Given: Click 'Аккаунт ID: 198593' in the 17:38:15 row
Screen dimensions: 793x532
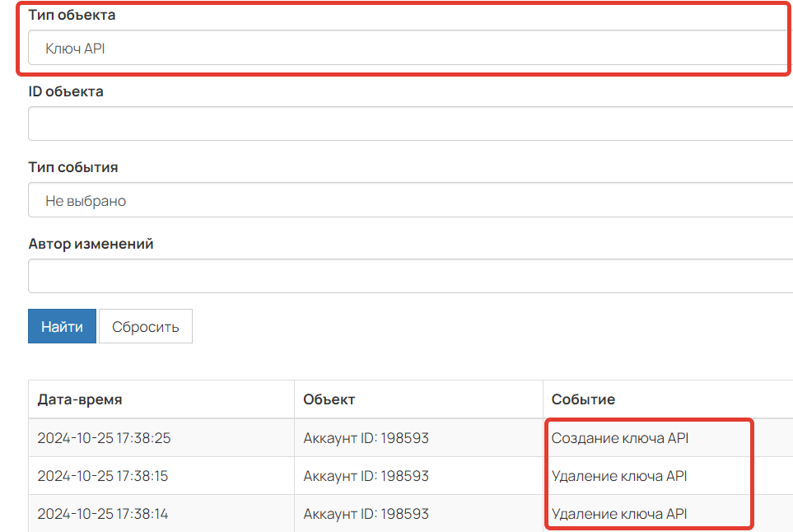Looking at the screenshot, I should (x=366, y=476).
